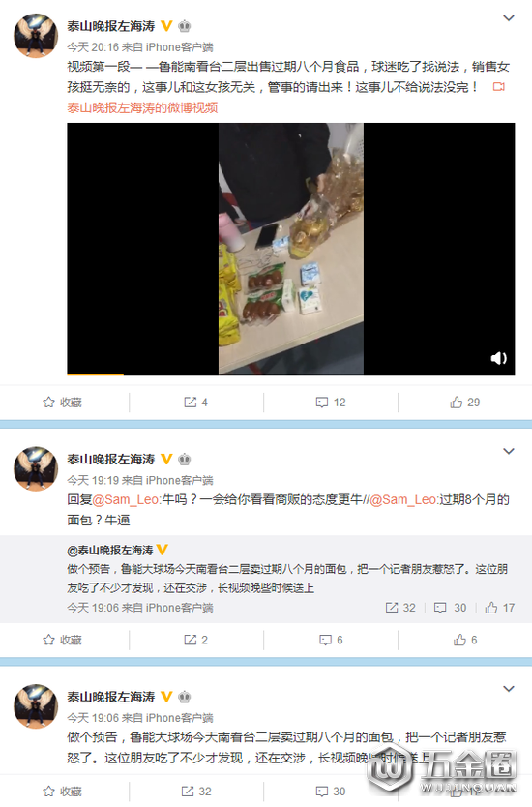The width and height of the screenshot is (532, 807).
Task: Mute the video using the speaker icon
Action: (x=498, y=358)
